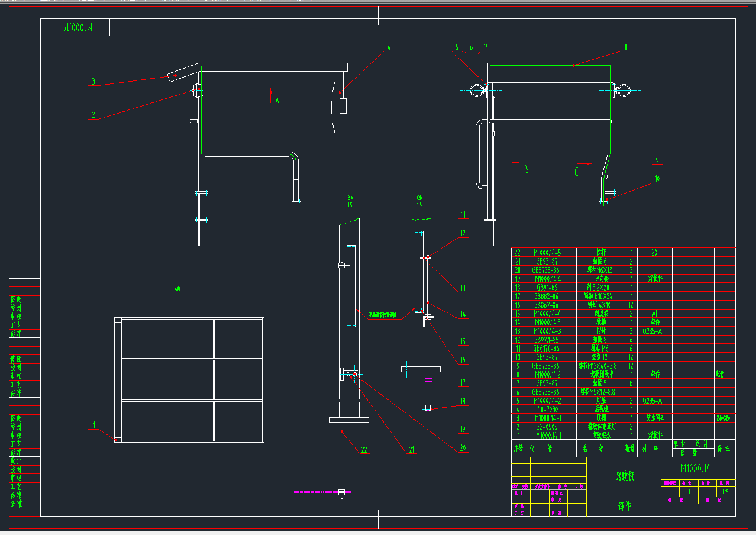This screenshot has height=535, width=756.
Task: Select the '螺母 M8' name cell
Action: (600, 349)
